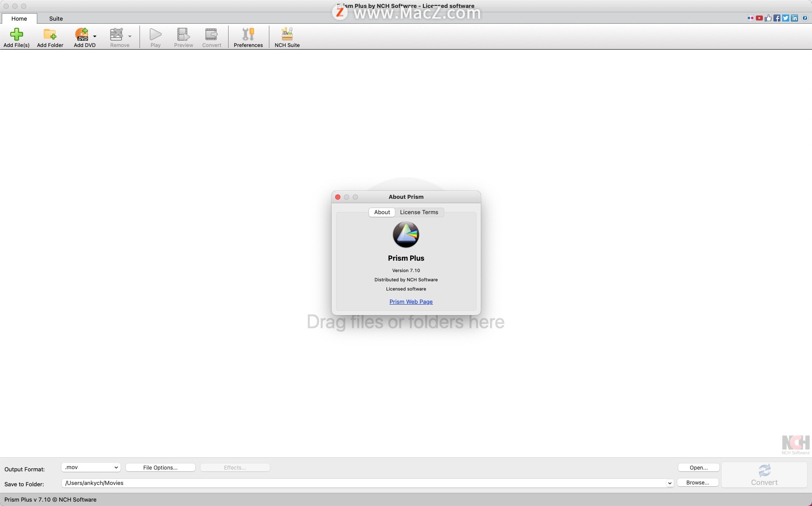Click the status bar 'Prism Plus v 7.10' text
The image size is (812, 506).
tap(50, 500)
